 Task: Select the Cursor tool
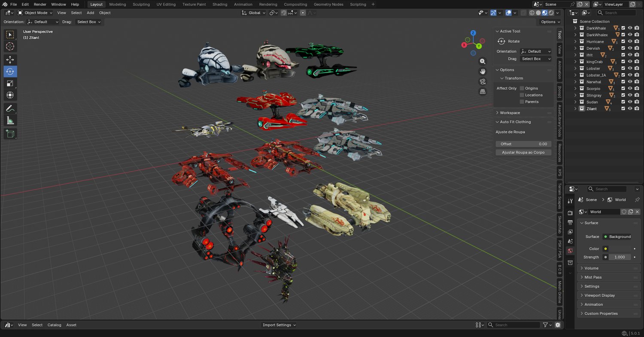coord(10,46)
